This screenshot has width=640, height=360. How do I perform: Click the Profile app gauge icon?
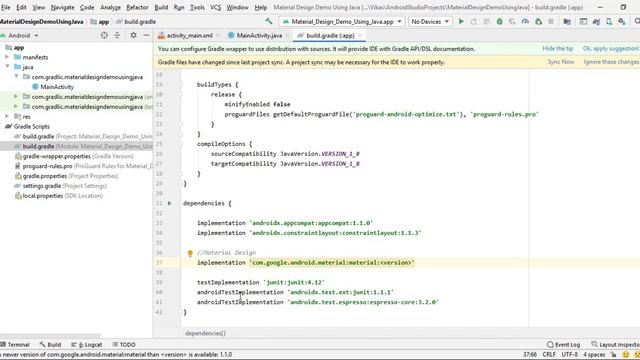pos(525,21)
